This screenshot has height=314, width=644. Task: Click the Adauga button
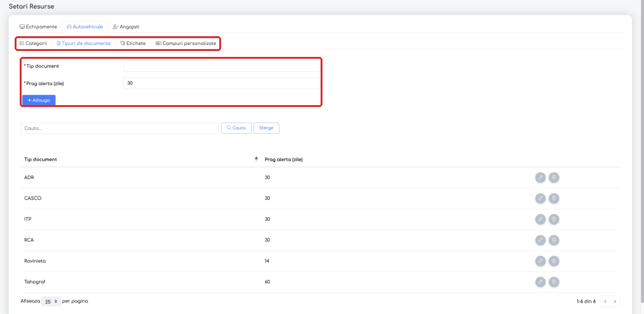pyautogui.click(x=39, y=100)
